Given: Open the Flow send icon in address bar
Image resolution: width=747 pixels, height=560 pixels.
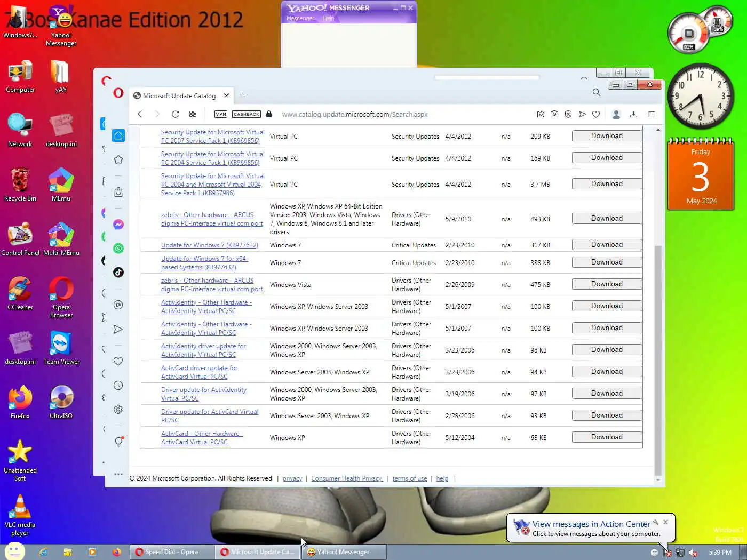Looking at the screenshot, I should tap(582, 114).
